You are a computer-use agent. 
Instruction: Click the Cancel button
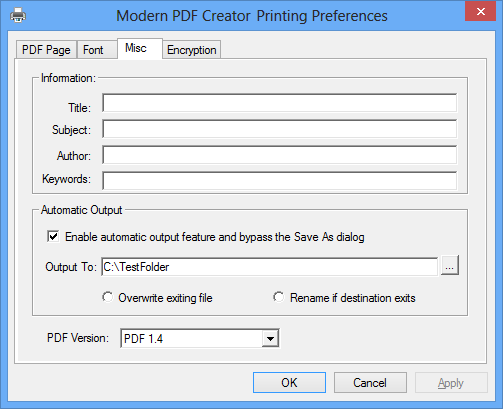[x=370, y=383]
